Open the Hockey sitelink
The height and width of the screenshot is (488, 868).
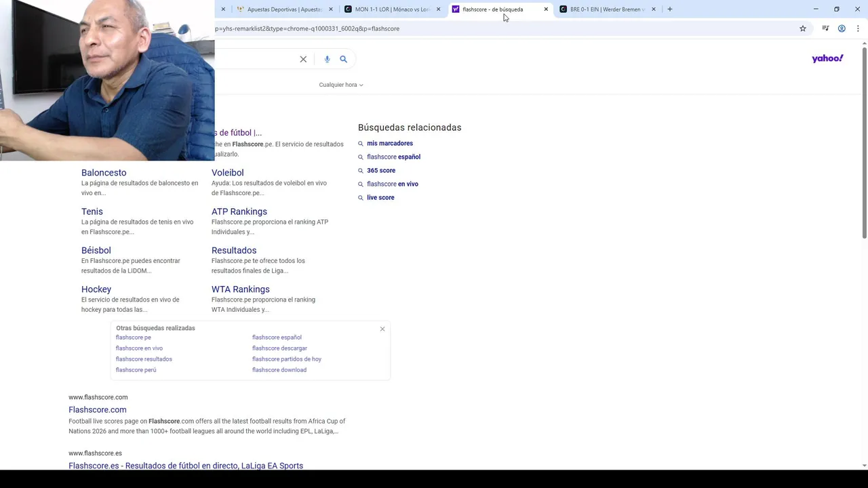(x=96, y=289)
